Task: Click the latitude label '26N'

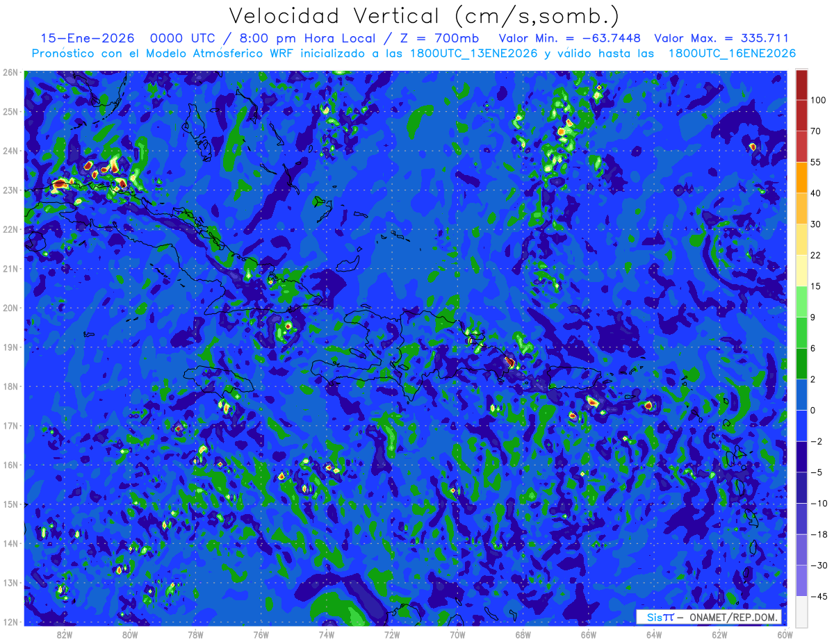Action: (x=10, y=72)
